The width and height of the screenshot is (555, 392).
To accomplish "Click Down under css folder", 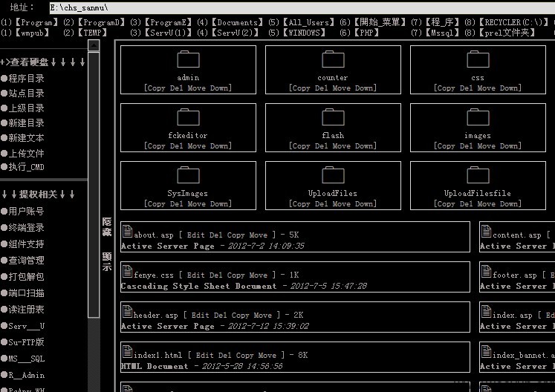I will [509, 88].
